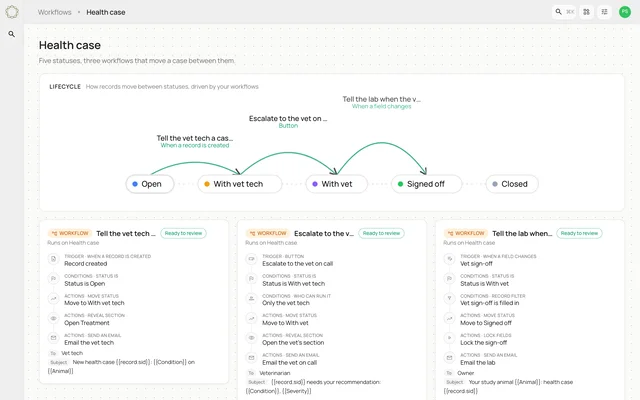
Task: Click WORKFLOW tag on Escalate to the vet card
Action: click(x=268, y=233)
